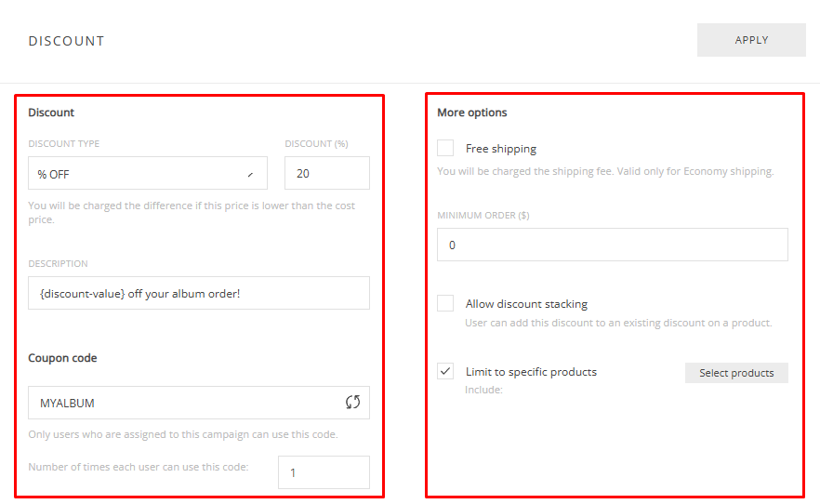
Task: Click the DISCOUNT page title
Action: click(x=67, y=41)
